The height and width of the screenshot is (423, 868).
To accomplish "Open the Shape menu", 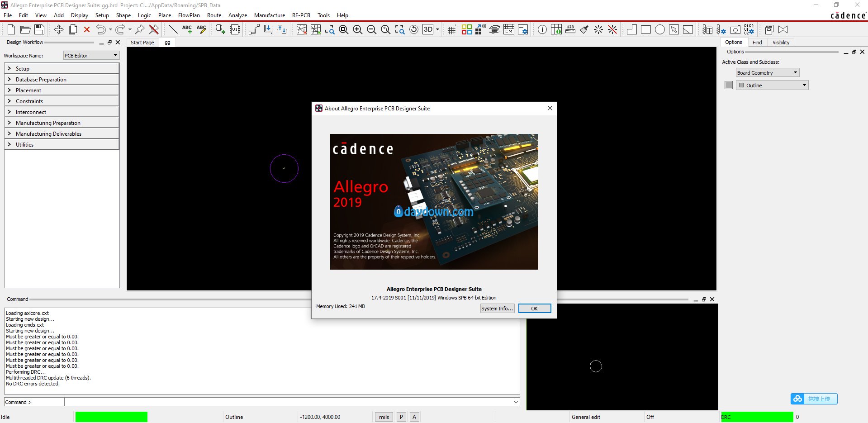I will click(x=123, y=15).
